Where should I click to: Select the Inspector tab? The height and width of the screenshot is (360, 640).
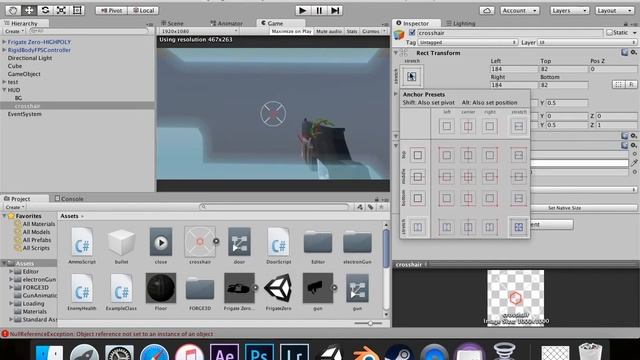point(413,24)
